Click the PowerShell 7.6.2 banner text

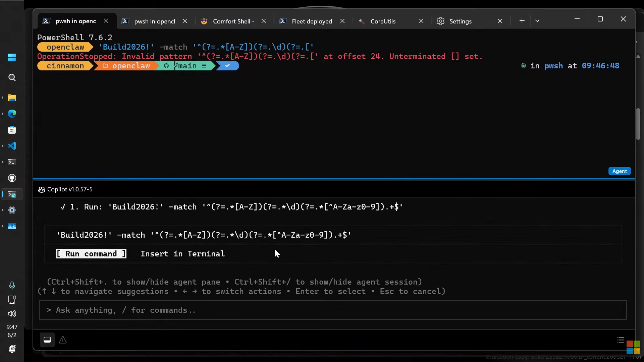click(x=75, y=38)
